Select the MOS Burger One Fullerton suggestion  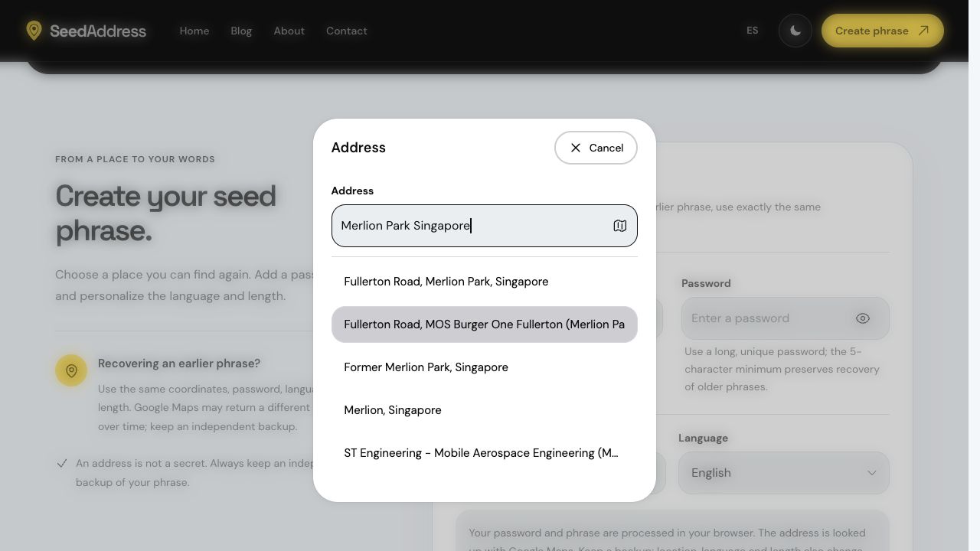485,324
